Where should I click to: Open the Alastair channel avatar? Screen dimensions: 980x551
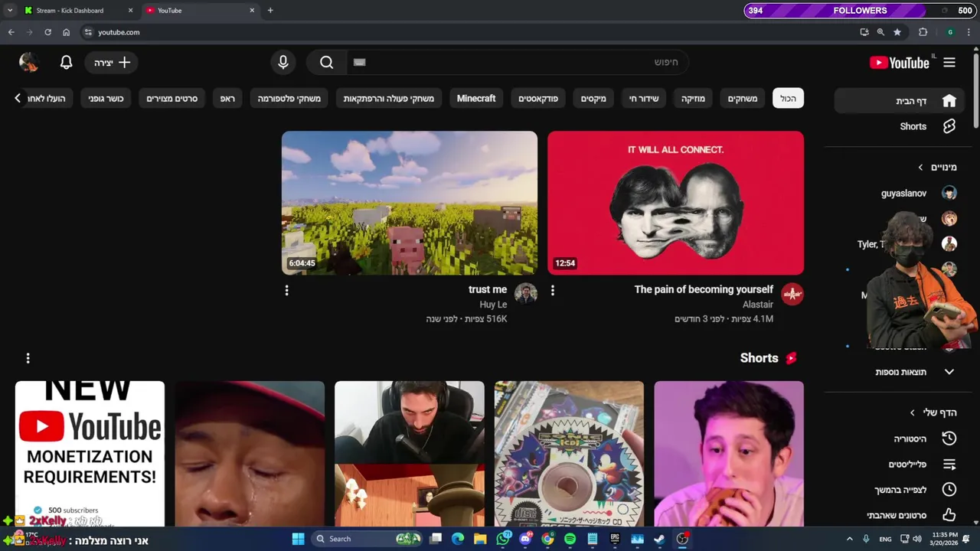pos(792,294)
